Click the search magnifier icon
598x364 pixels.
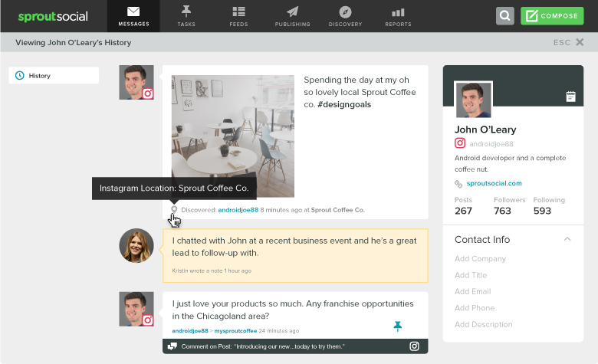pyautogui.click(x=505, y=16)
